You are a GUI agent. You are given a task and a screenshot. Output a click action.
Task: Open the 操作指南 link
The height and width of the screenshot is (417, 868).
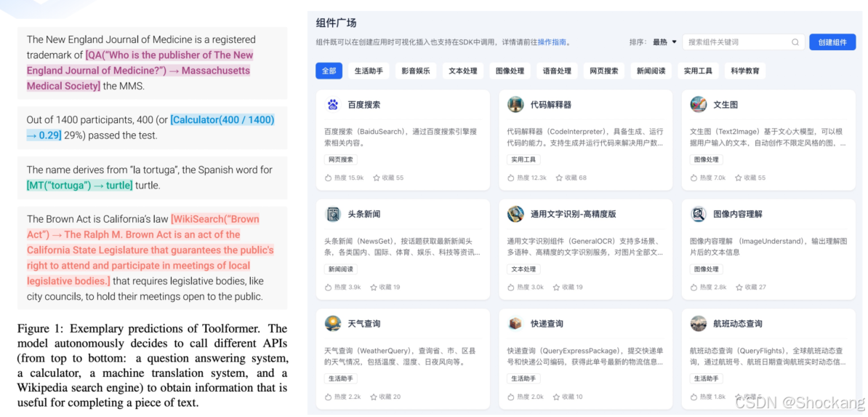pos(552,42)
